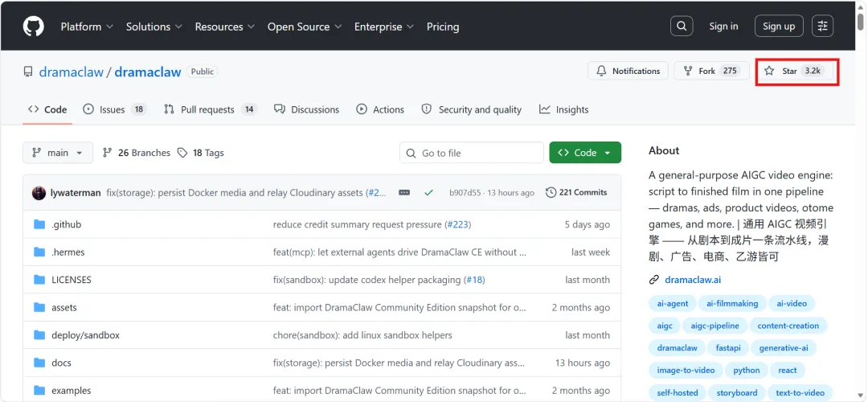This screenshot has height=402, width=868.
Task: Click the tag icon beside 18 Tags
Action: point(182,153)
